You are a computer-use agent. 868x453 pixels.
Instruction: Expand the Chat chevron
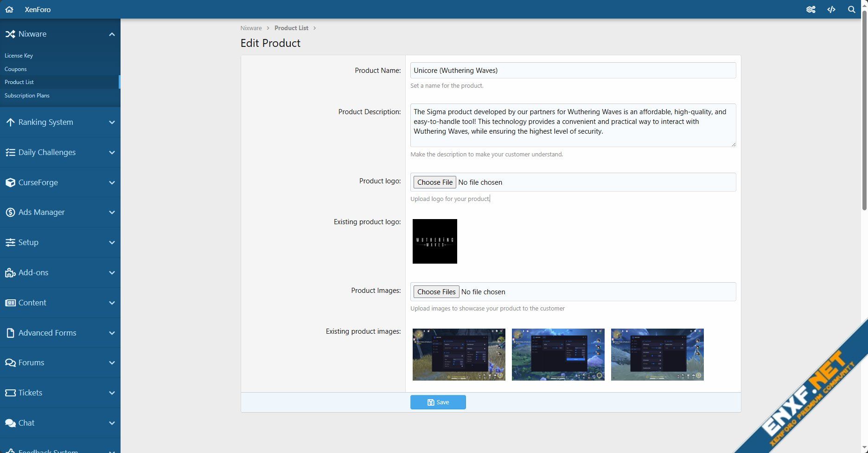(x=112, y=423)
